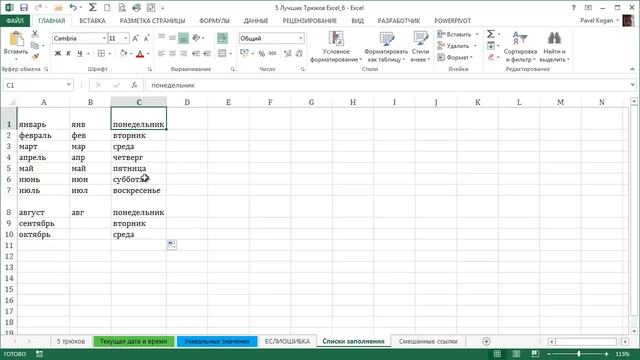Open the font size 11 dropdown

point(125,38)
